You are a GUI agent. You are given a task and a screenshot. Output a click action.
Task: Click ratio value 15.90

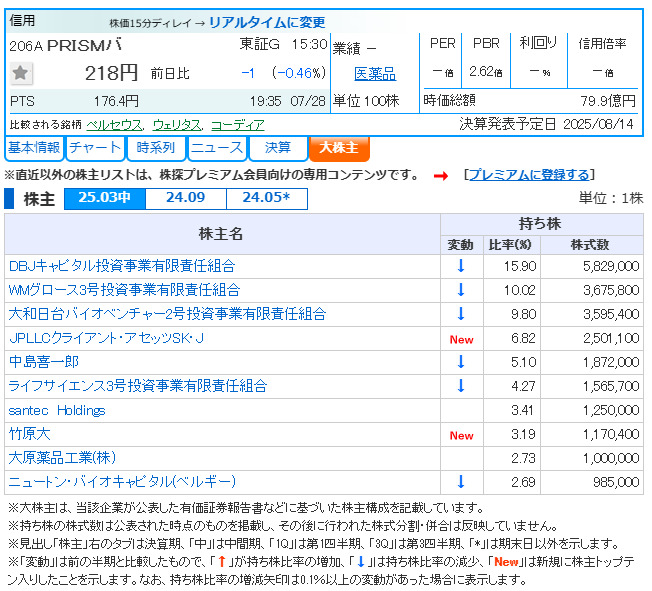point(520,266)
